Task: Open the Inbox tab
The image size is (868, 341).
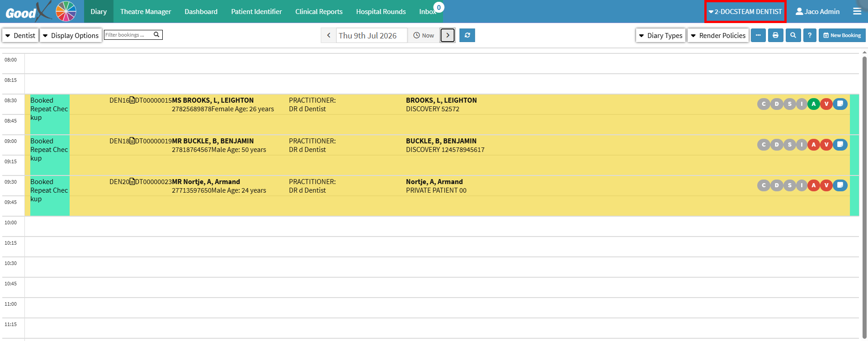Action: point(427,12)
